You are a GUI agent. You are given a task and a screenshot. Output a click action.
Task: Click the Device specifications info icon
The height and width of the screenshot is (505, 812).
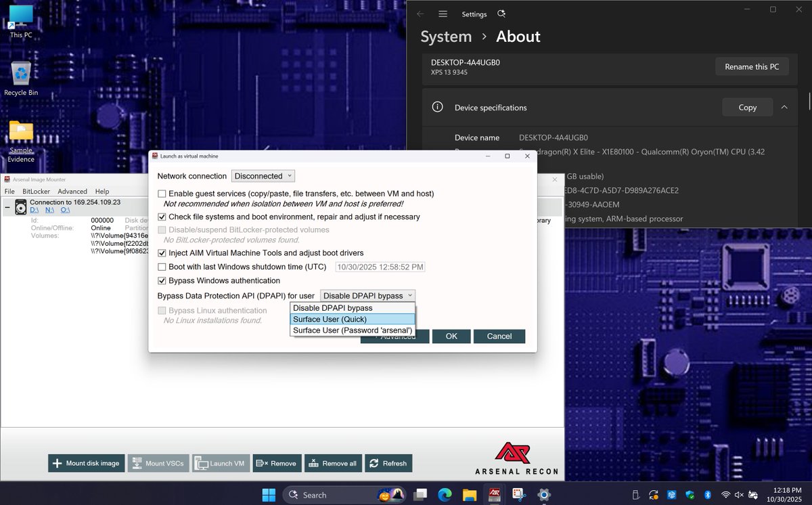tap(437, 107)
